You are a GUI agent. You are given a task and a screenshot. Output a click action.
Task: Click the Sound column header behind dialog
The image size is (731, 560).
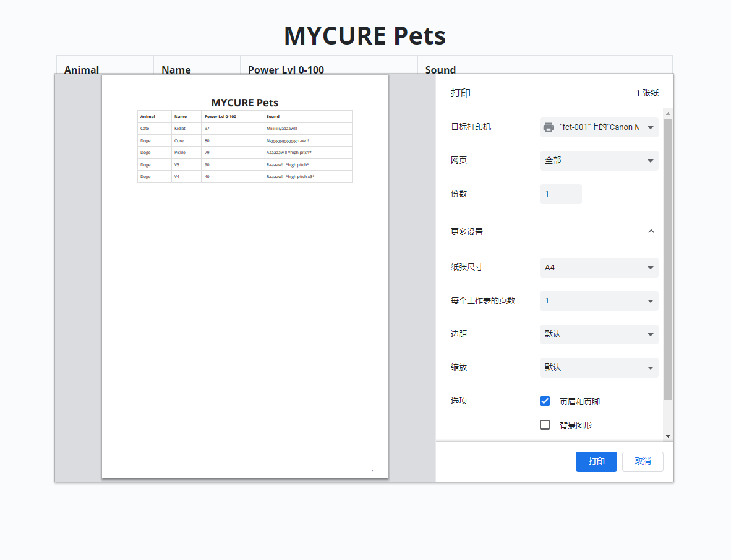(x=440, y=69)
